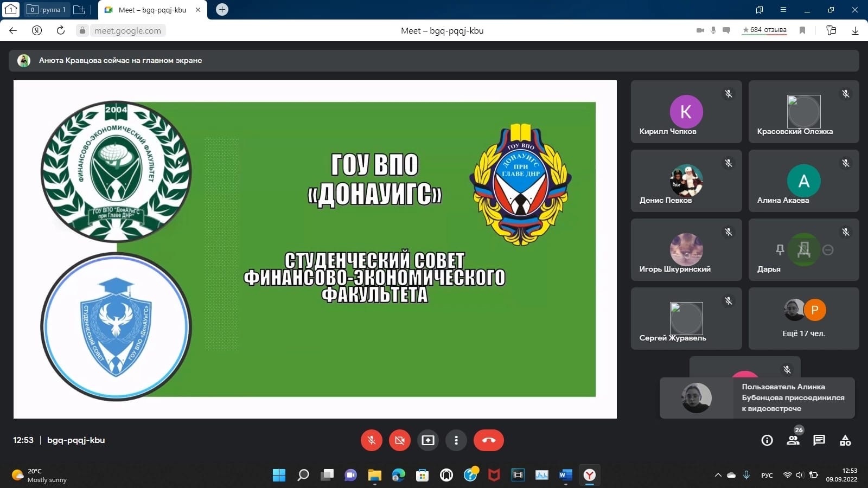This screenshot has width=868, height=488.
Task: Open browser collections icon
Action: (x=831, y=30)
